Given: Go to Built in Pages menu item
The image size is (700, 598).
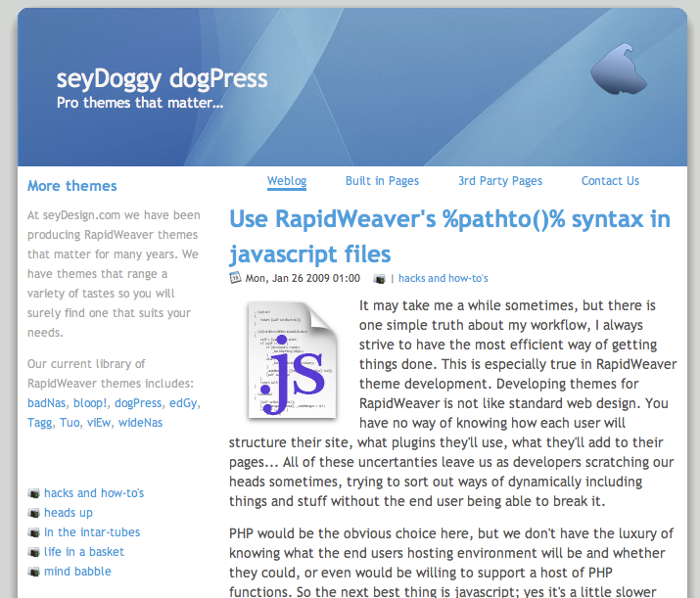Looking at the screenshot, I should 382,181.
